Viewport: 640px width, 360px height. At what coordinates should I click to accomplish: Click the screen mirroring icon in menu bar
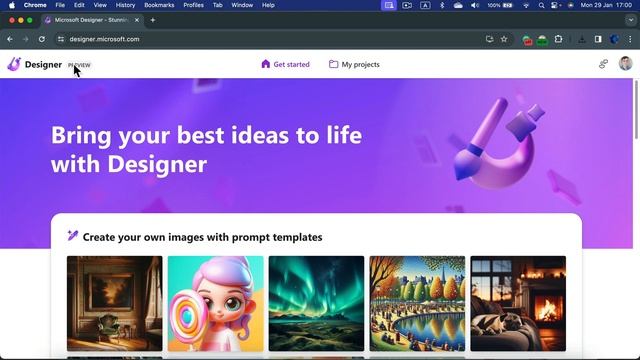(x=389, y=5)
